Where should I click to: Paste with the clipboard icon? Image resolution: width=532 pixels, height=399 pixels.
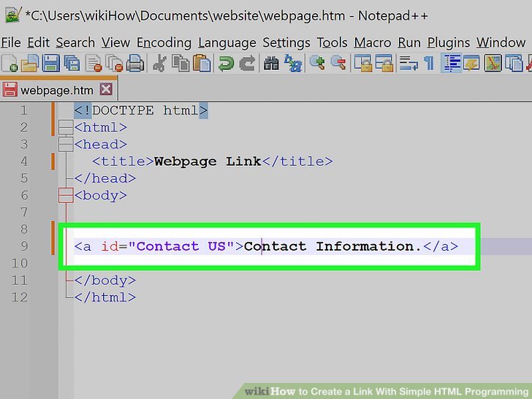[202, 64]
